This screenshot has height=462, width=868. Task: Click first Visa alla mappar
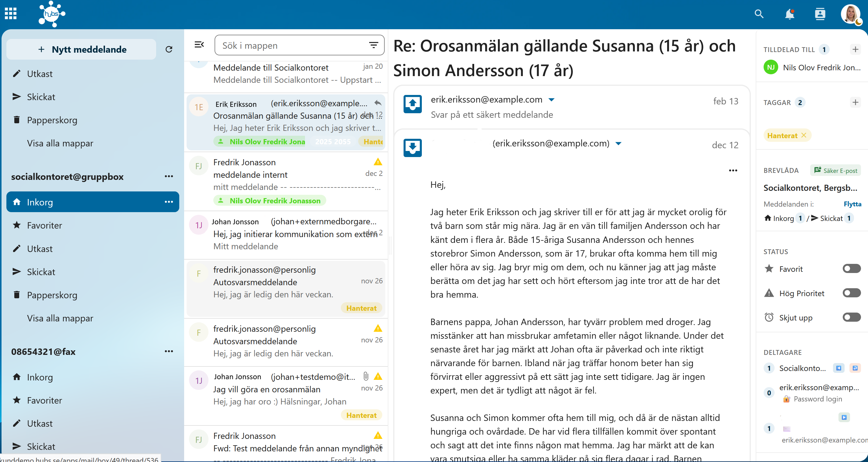(60, 143)
